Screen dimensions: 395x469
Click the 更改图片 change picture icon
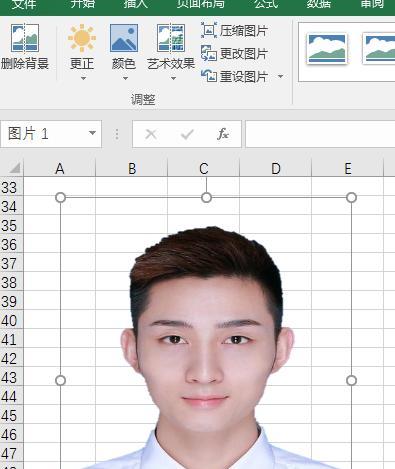(209, 53)
